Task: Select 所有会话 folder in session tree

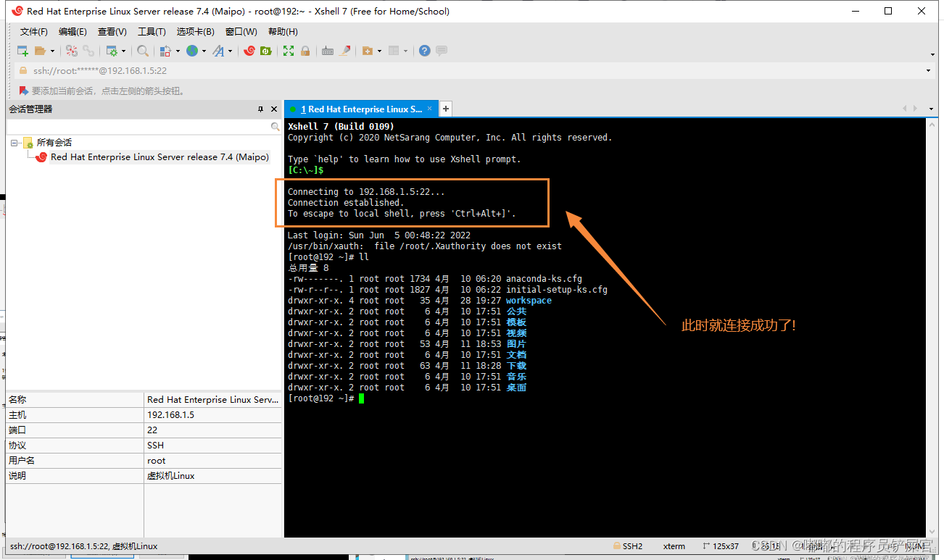Action: point(54,143)
